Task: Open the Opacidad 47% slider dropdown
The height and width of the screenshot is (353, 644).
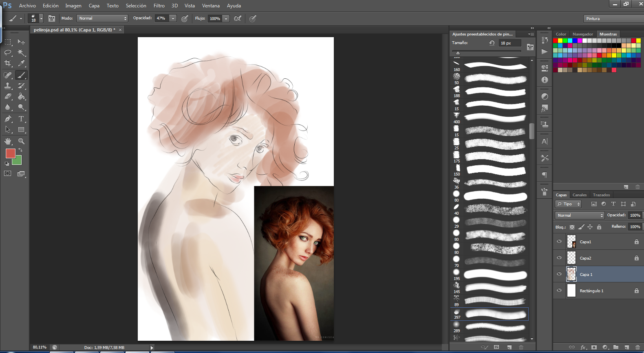Action: pos(173,18)
